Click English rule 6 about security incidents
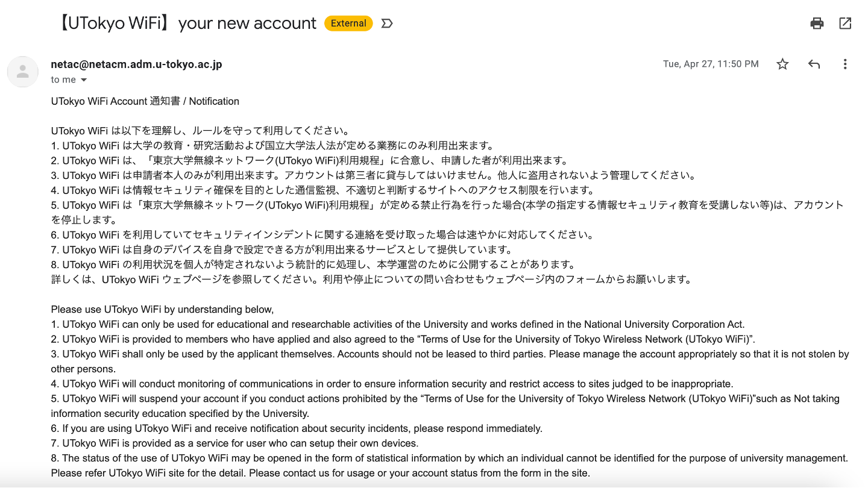The height and width of the screenshot is (488, 868). (297, 428)
